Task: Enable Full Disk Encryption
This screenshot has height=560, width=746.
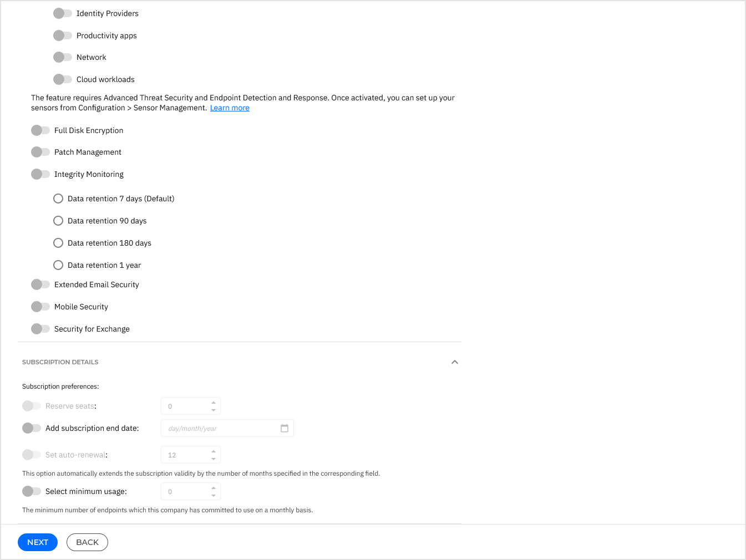Action: pos(41,130)
